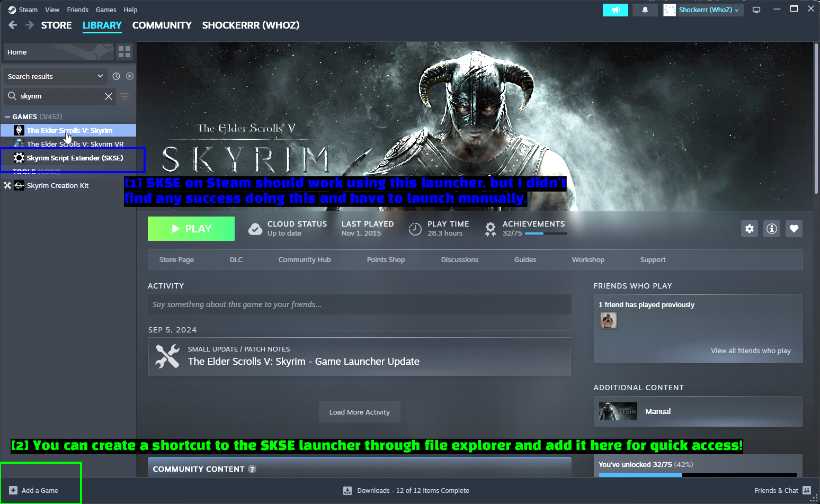Click the achievements progress bar
The height and width of the screenshot is (504, 820).
[546, 233]
